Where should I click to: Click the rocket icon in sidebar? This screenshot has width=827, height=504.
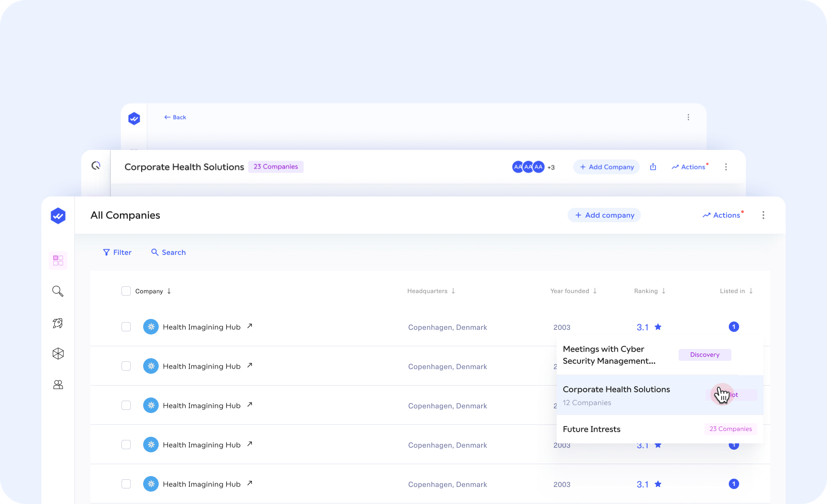(58, 323)
